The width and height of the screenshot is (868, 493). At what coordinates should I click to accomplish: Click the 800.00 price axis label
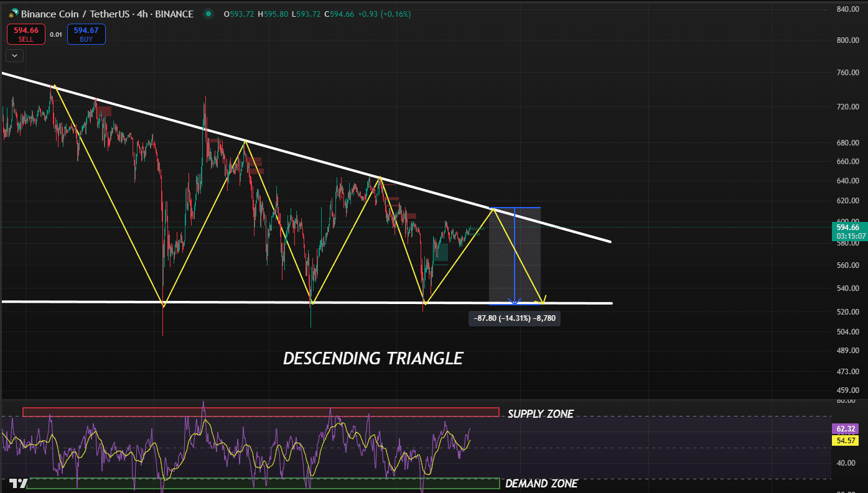point(847,40)
